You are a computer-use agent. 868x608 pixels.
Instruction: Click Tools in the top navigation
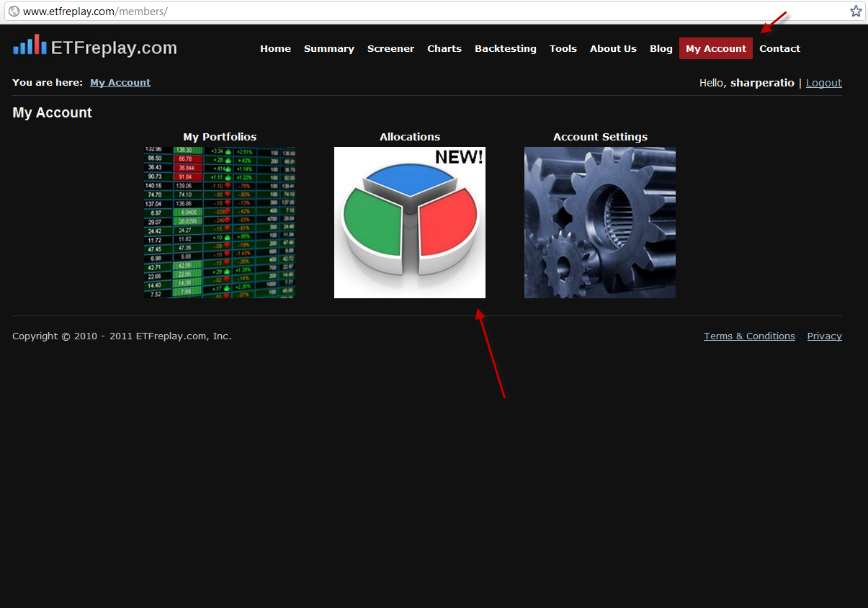click(x=563, y=48)
